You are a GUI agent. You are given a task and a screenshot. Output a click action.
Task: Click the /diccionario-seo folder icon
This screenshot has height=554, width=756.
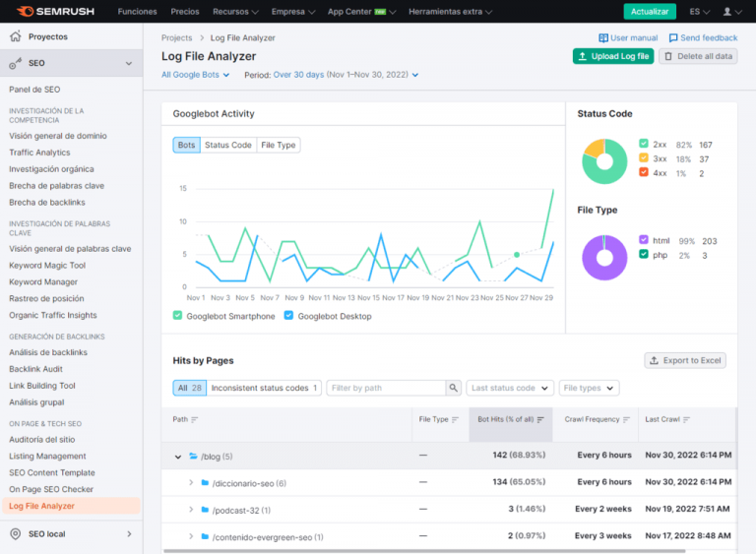pyautogui.click(x=206, y=482)
